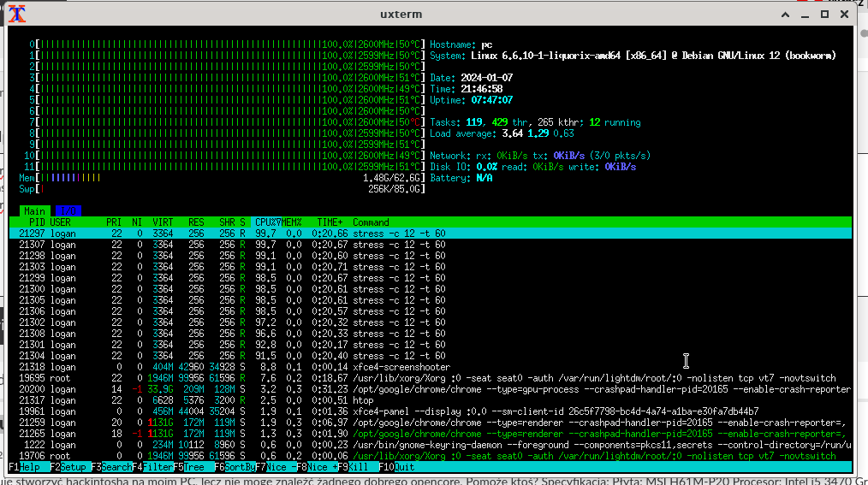
Task: Open F6 SortBy in the function bar
Action: [x=235, y=467]
